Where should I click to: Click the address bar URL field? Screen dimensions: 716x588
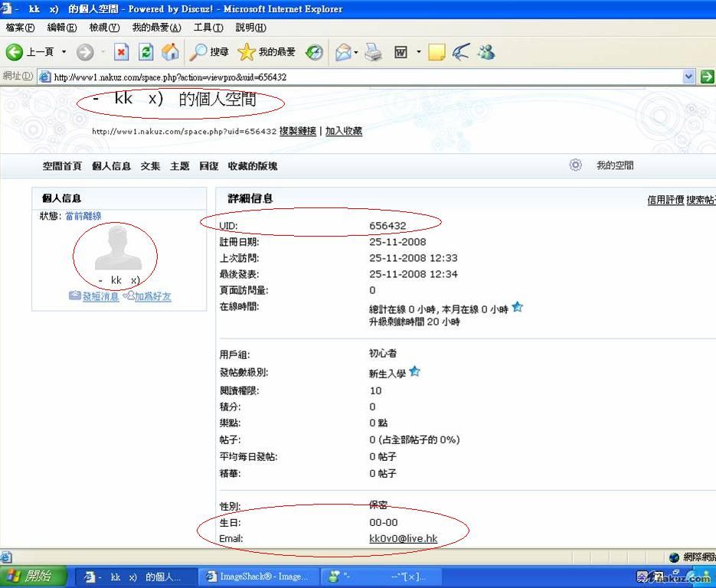[360, 77]
